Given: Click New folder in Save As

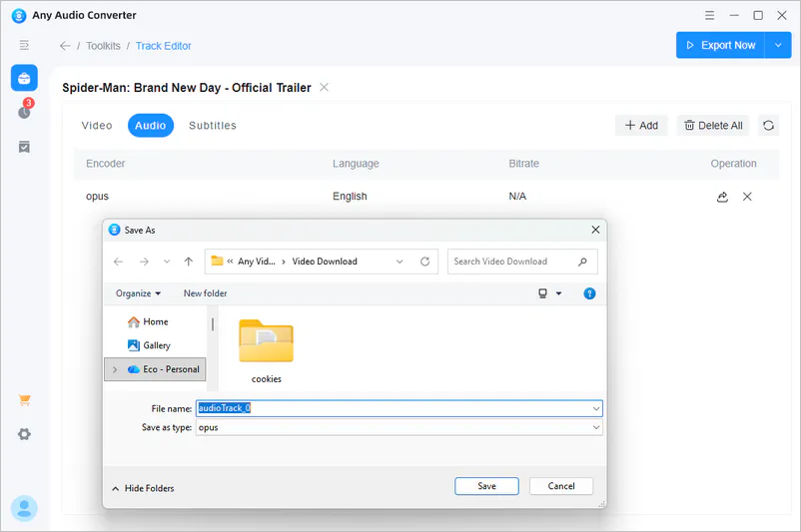Looking at the screenshot, I should pos(206,293).
